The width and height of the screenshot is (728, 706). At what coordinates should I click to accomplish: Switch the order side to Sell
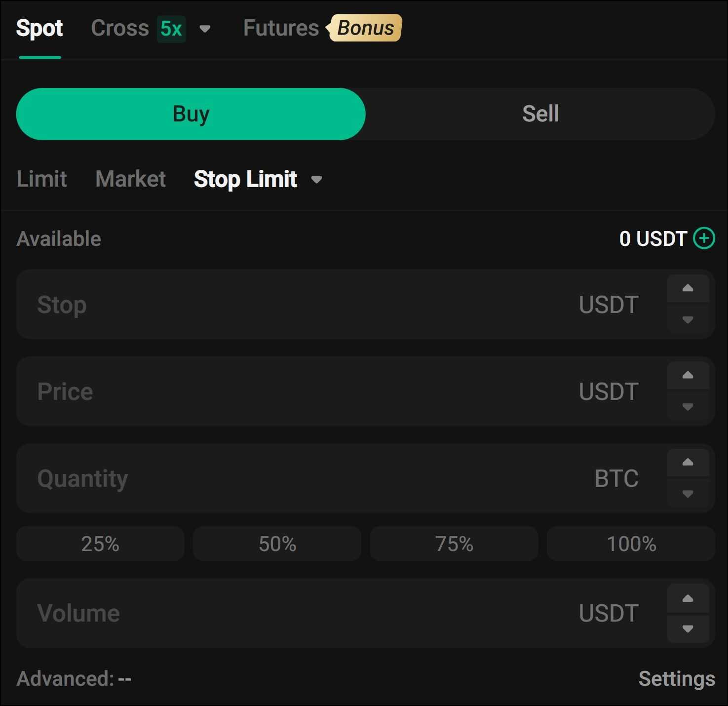click(540, 113)
